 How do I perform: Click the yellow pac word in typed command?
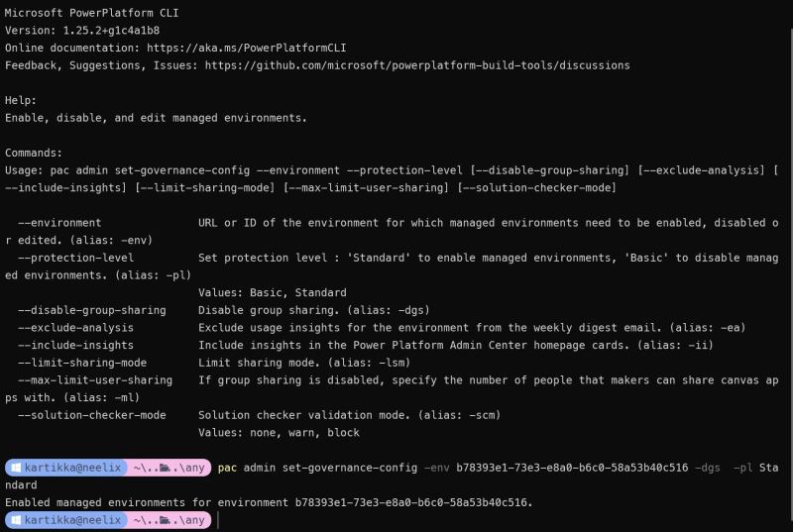[227, 468]
